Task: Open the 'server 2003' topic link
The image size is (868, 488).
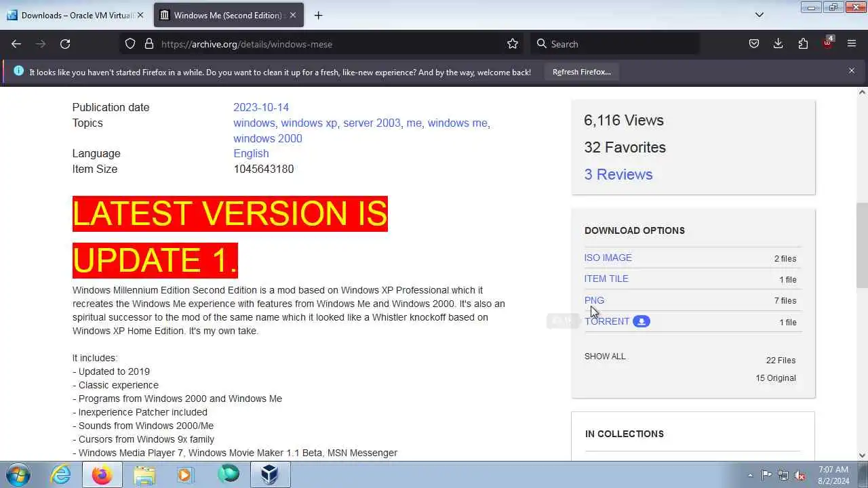Action: tap(372, 123)
